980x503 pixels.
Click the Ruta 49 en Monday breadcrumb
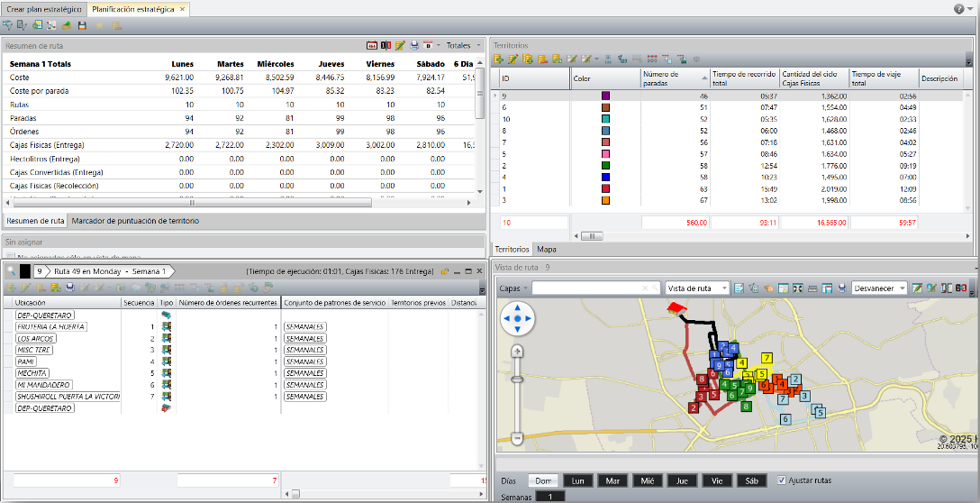click(87, 271)
